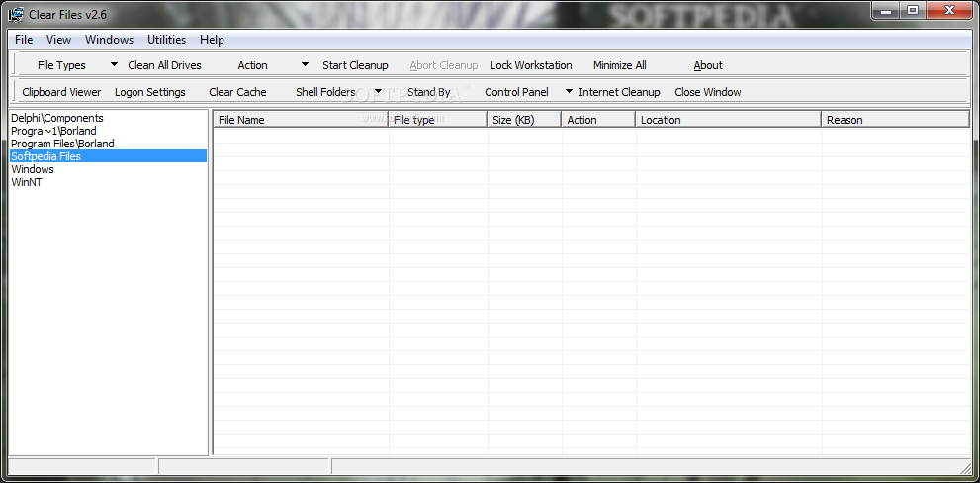This screenshot has width=980, height=483.
Task: Click the Action toolbar button
Action: 252,65
